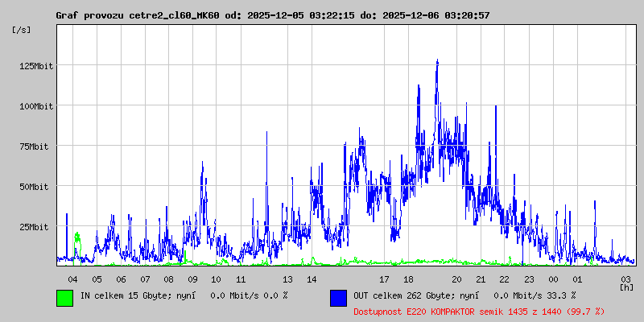Click the '[/s]' unit label
The height and width of the screenshot is (322, 644).
(22, 30)
